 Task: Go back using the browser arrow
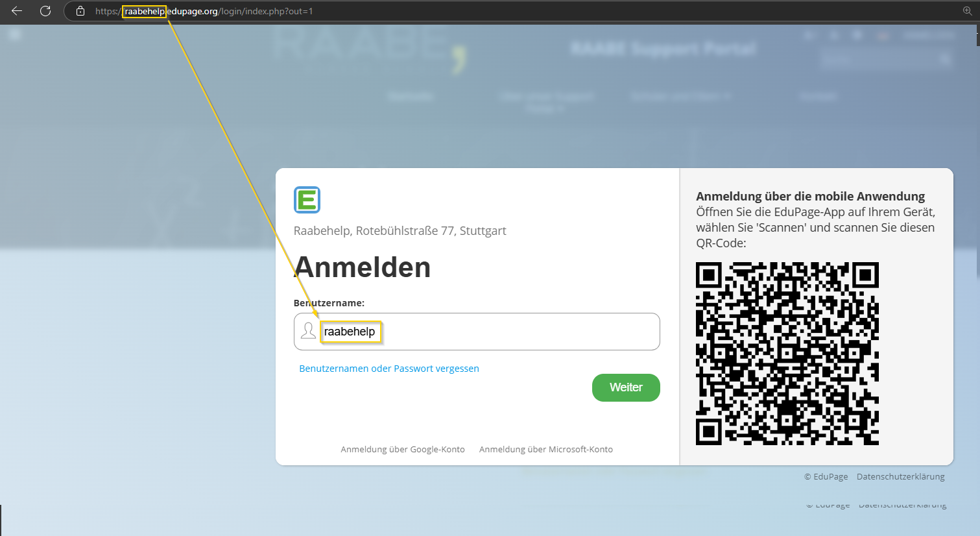point(17,11)
